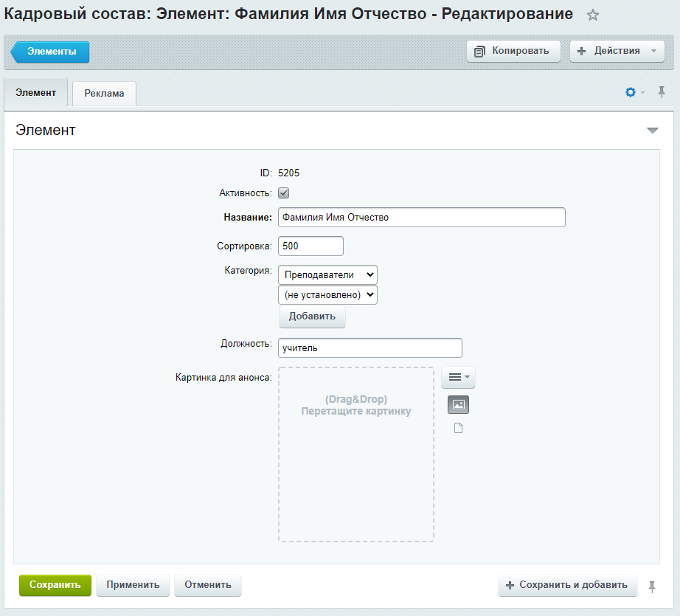
Task: Cancel editing with Отменить
Action: click(208, 585)
